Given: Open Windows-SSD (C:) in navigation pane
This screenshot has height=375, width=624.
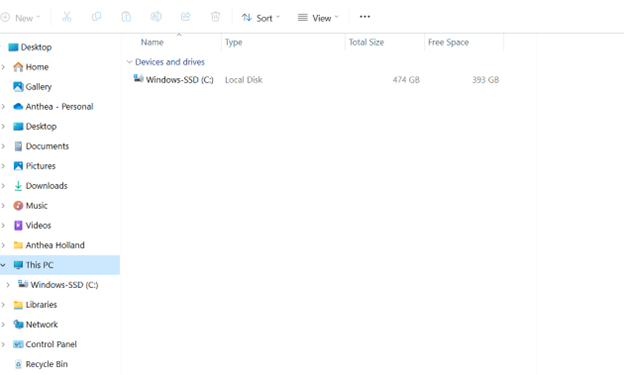Looking at the screenshot, I should pos(64,285).
